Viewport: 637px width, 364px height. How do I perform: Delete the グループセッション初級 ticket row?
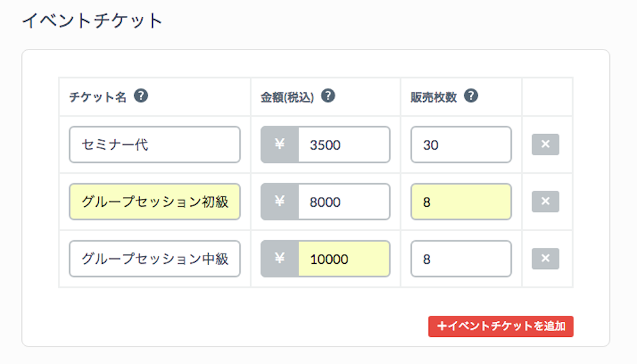545,202
